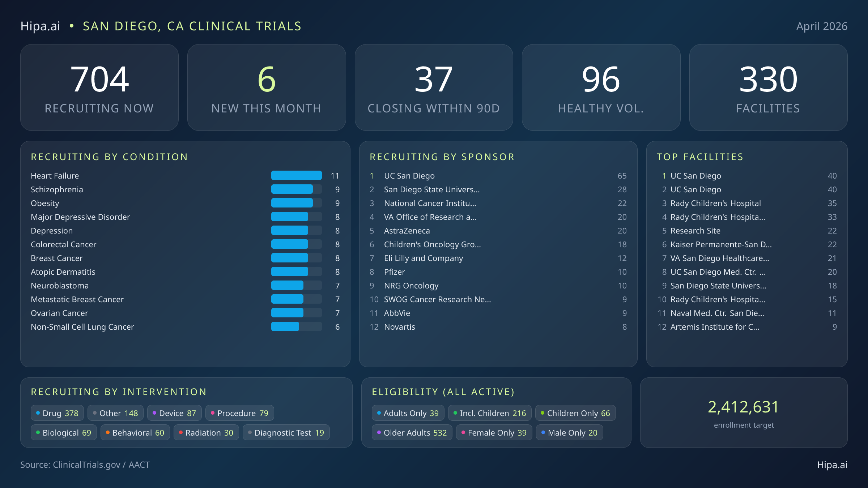Click VA Office of Research a... sponsor
868x488 pixels.
pos(498,217)
